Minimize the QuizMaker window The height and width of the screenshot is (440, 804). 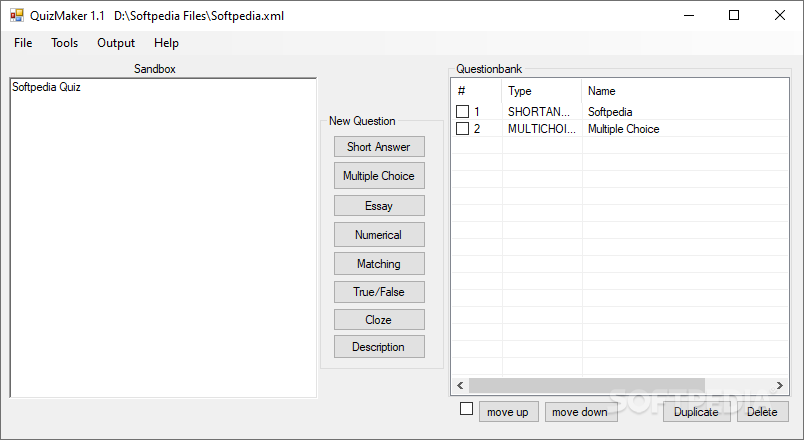pos(689,15)
